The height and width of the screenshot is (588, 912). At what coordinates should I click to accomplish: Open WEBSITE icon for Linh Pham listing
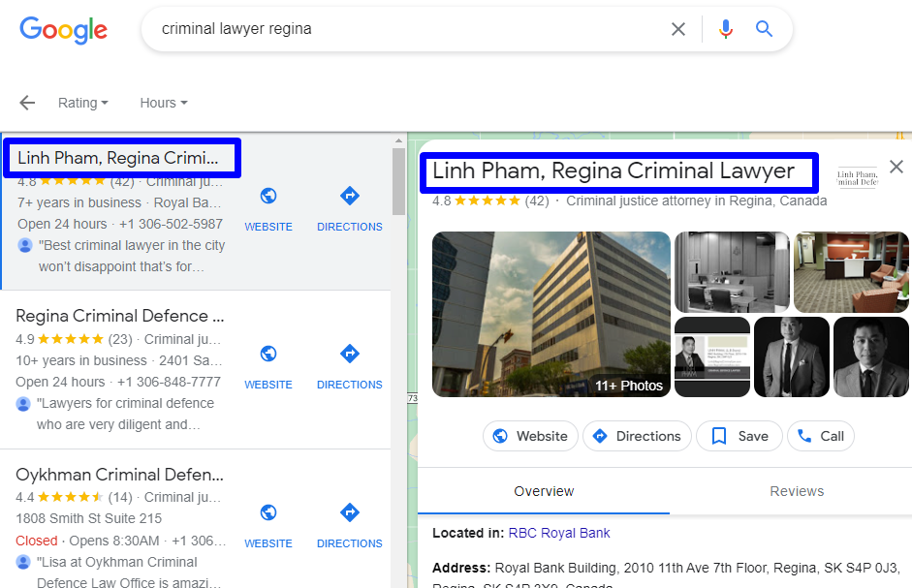267,196
